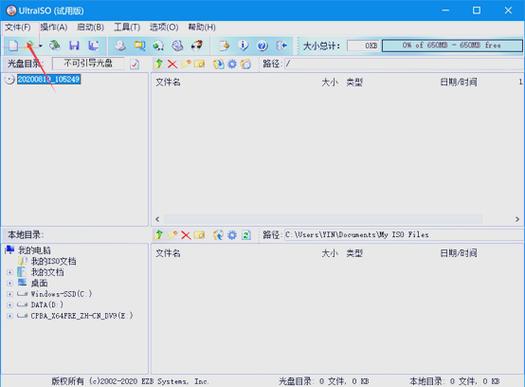Viewport: 525px width, 387px height.
Task: Click the globe-folder icon in local toolbar
Action: tap(218, 235)
